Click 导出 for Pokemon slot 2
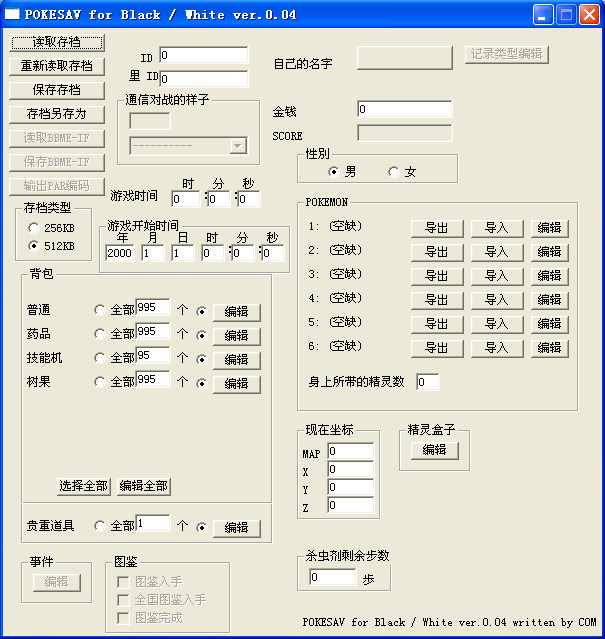This screenshot has height=639, width=605. coord(437,253)
